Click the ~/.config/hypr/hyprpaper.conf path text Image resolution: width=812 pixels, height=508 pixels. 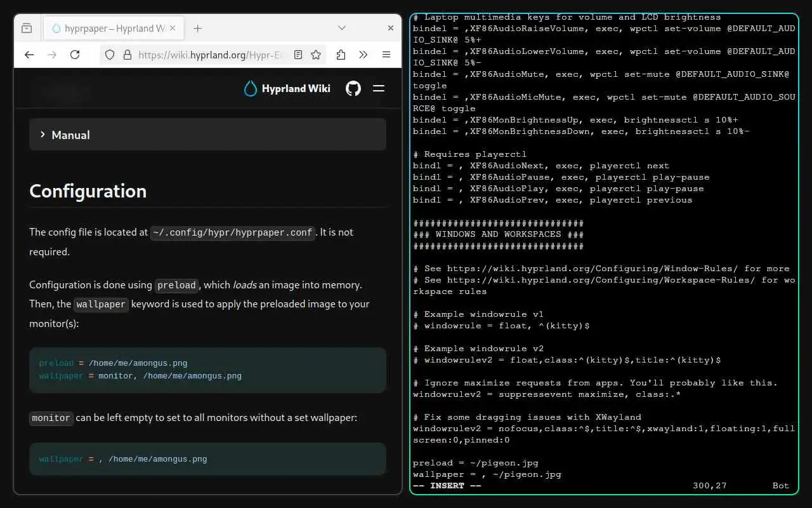pos(233,232)
